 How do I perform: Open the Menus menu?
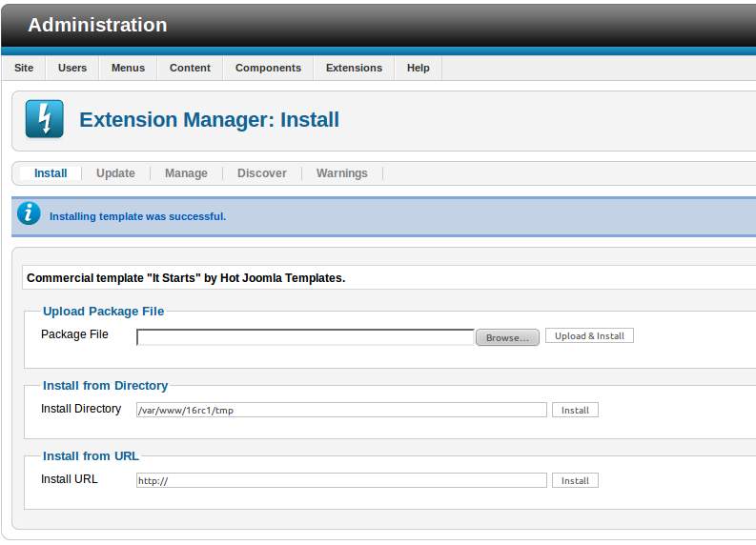128,68
